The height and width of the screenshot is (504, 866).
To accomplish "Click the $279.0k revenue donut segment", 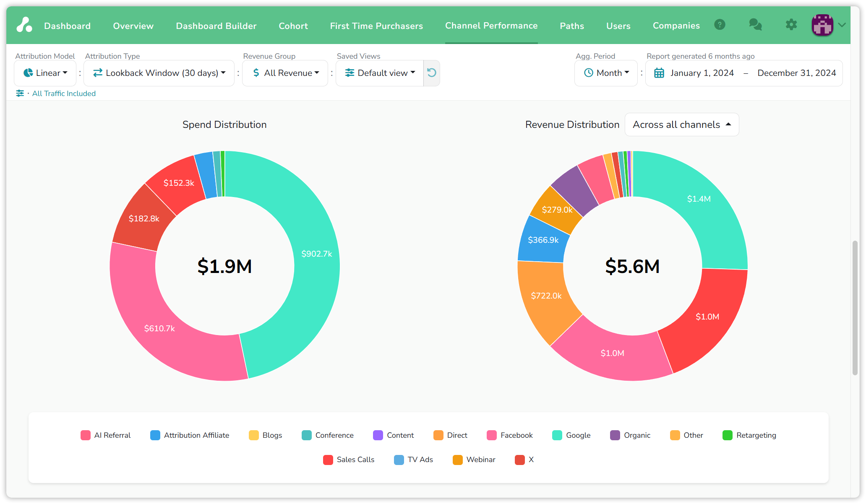I will tap(557, 210).
